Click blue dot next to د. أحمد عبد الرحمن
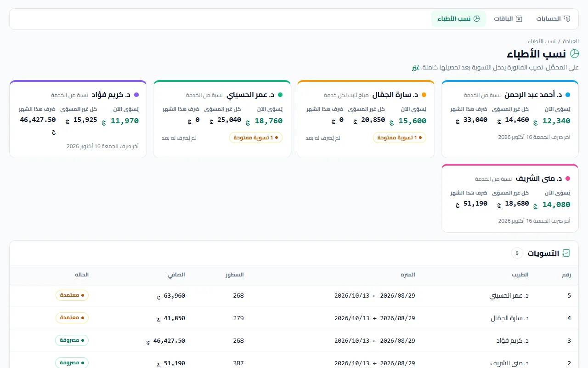588x368 pixels. coord(568,95)
